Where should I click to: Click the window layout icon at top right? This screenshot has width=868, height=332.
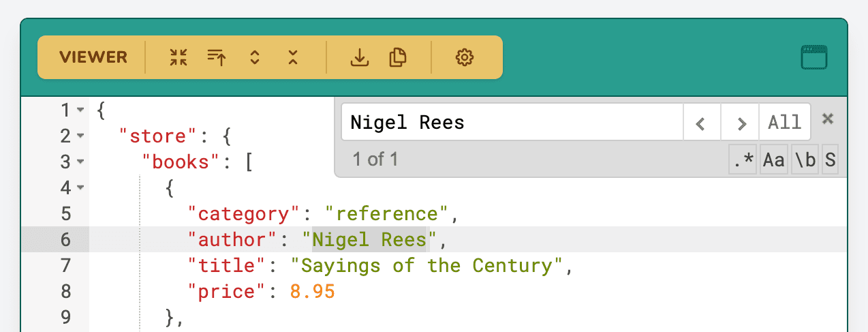pyautogui.click(x=813, y=57)
